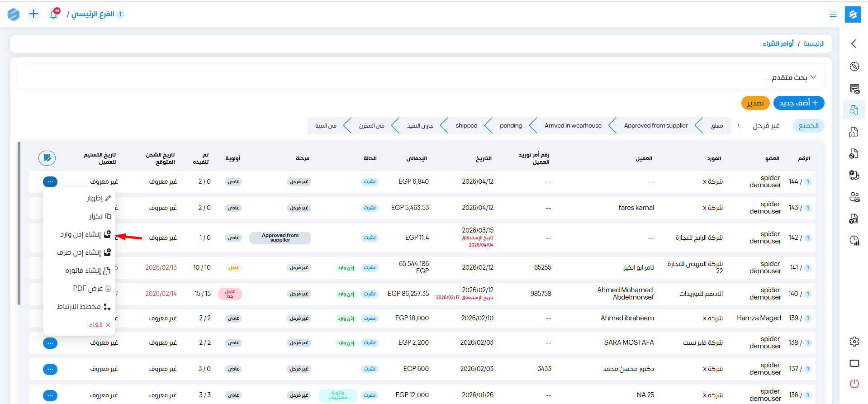868x404 pixels.
Task: Select the الجميع filter tab
Action: pyautogui.click(x=808, y=126)
